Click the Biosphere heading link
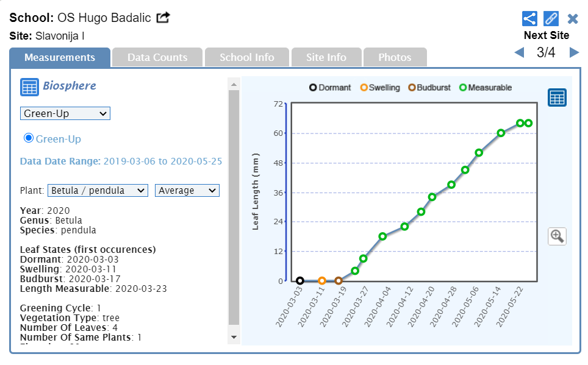 (x=69, y=87)
